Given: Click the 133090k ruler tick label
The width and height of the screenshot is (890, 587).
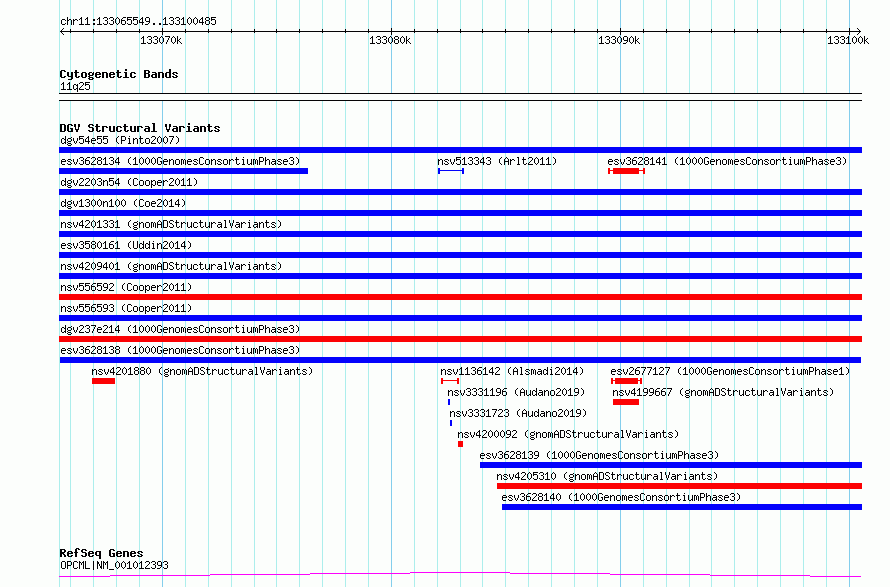Looking at the screenshot, I should click(x=619, y=40).
